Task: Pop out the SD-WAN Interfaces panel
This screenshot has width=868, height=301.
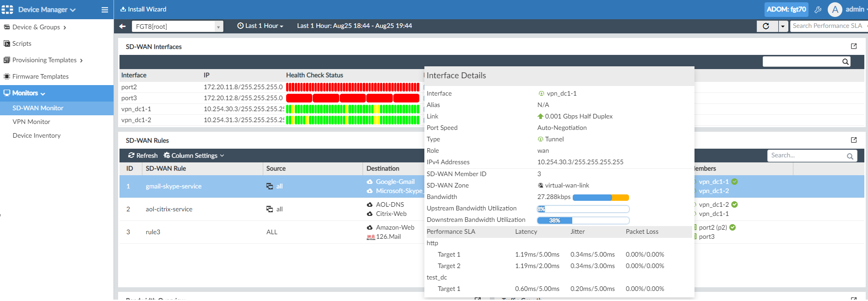Action: 854,46
